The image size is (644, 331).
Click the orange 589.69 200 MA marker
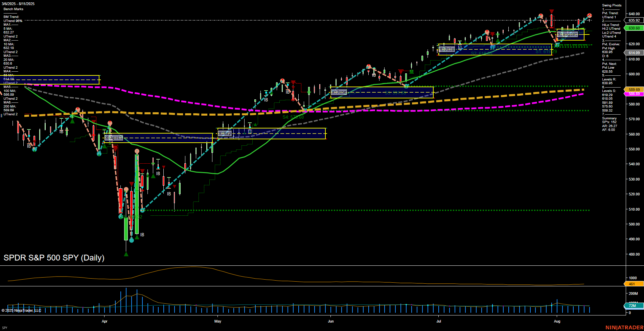(x=634, y=90)
